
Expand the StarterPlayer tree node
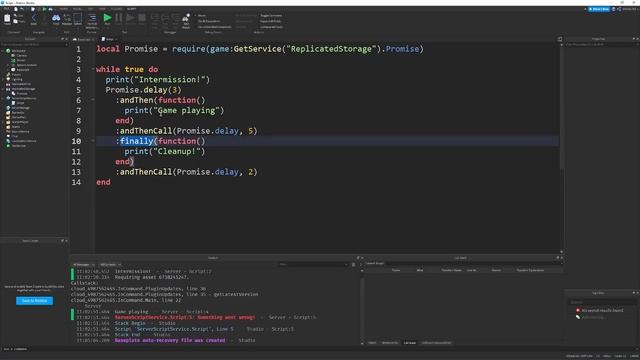pyautogui.click(x=3, y=122)
